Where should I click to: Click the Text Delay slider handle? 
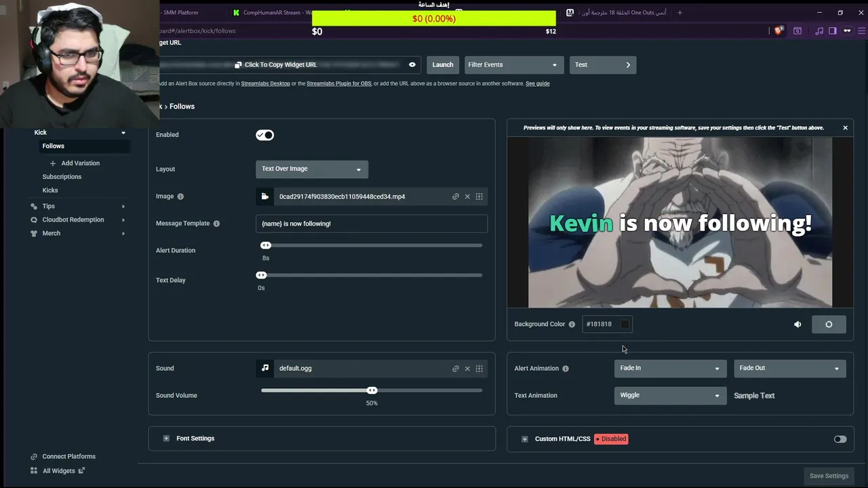(x=261, y=275)
